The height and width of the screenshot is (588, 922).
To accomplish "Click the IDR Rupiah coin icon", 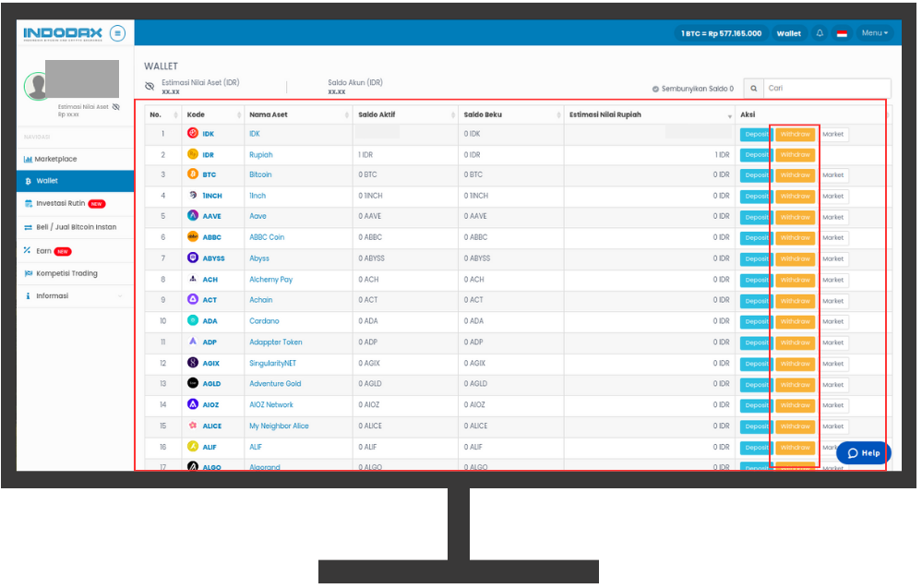I will 193,154.
